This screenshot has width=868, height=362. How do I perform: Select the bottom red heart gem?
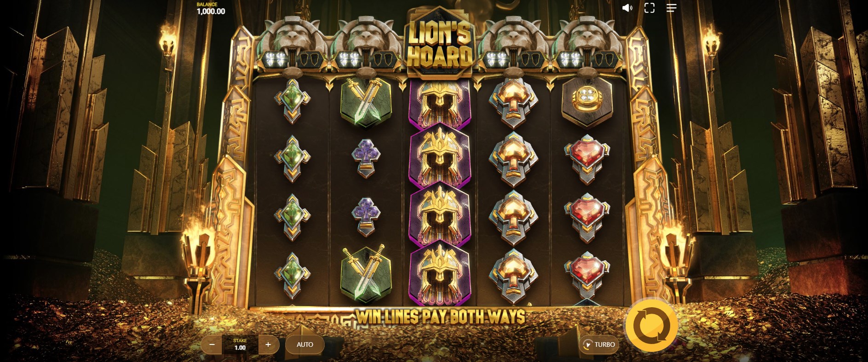[587, 273]
